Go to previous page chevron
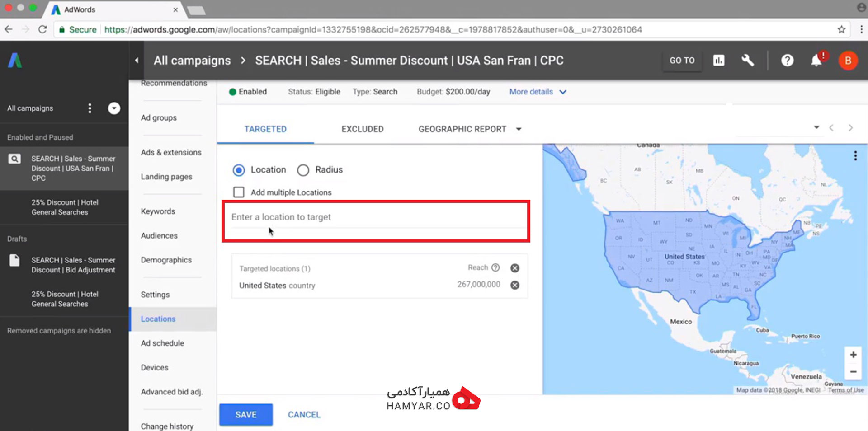The width and height of the screenshot is (868, 431). click(x=831, y=128)
